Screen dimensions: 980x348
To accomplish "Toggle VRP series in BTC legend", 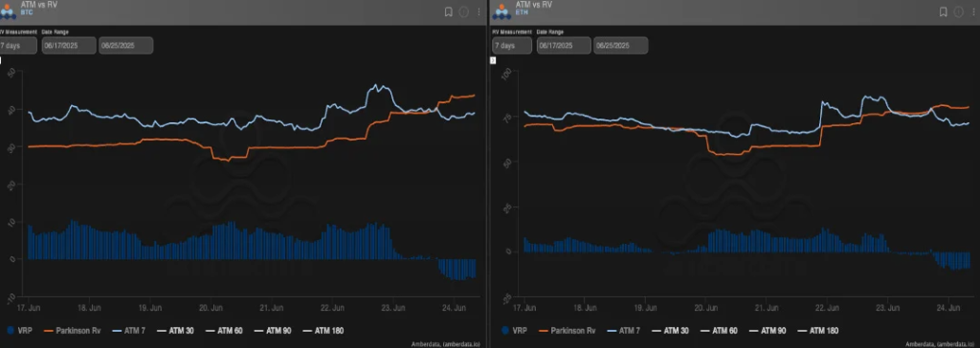I will [x=18, y=331].
